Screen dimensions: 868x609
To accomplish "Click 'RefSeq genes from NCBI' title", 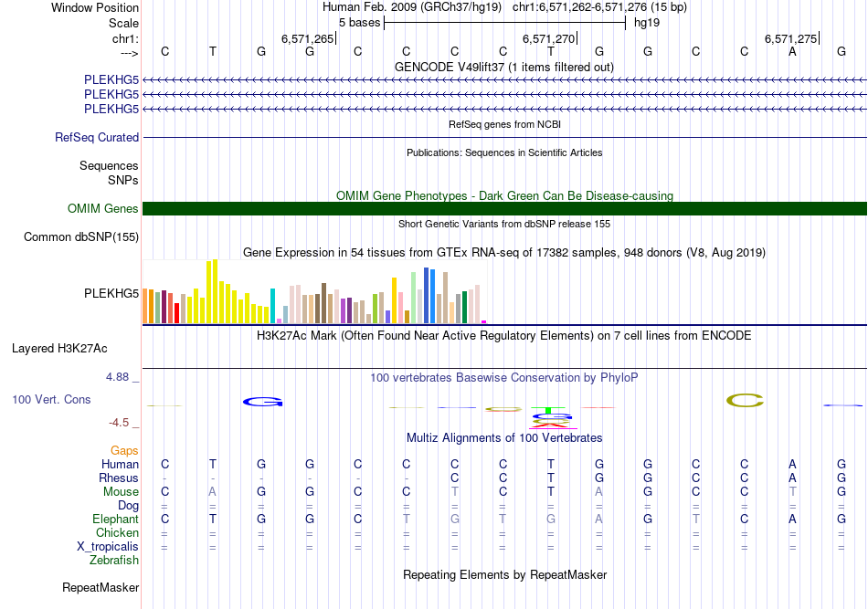I will (504, 124).
